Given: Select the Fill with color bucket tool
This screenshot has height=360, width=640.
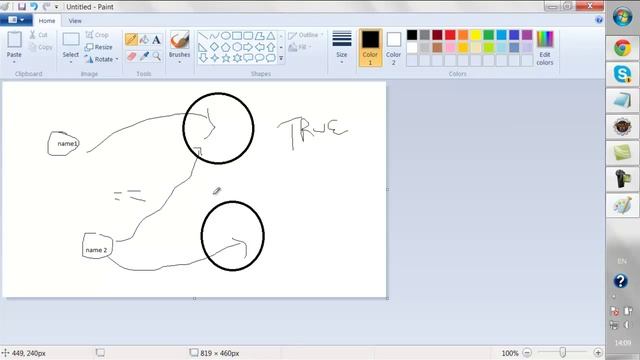Looking at the screenshot, I should click(144, 40).
